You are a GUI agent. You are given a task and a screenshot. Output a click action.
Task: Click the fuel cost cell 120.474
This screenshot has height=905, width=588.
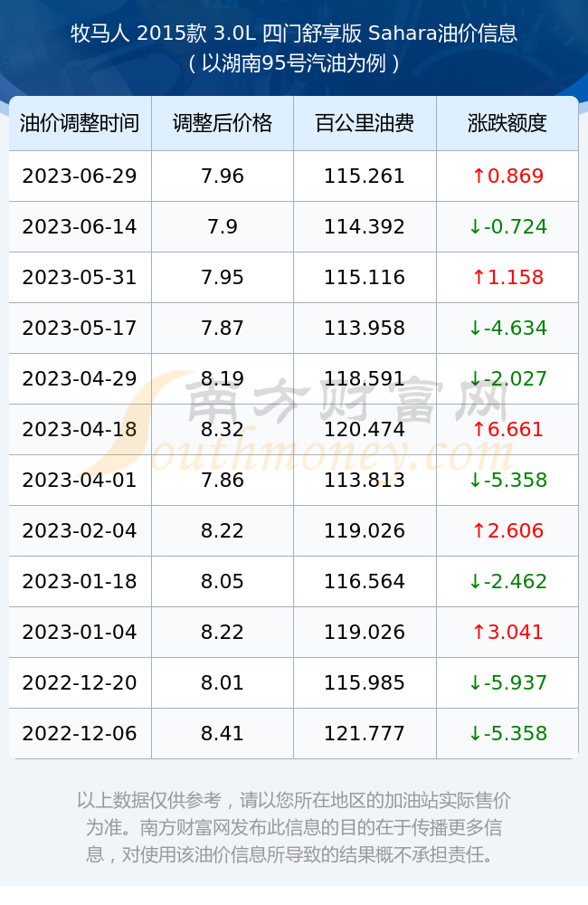tap(365, 429)
